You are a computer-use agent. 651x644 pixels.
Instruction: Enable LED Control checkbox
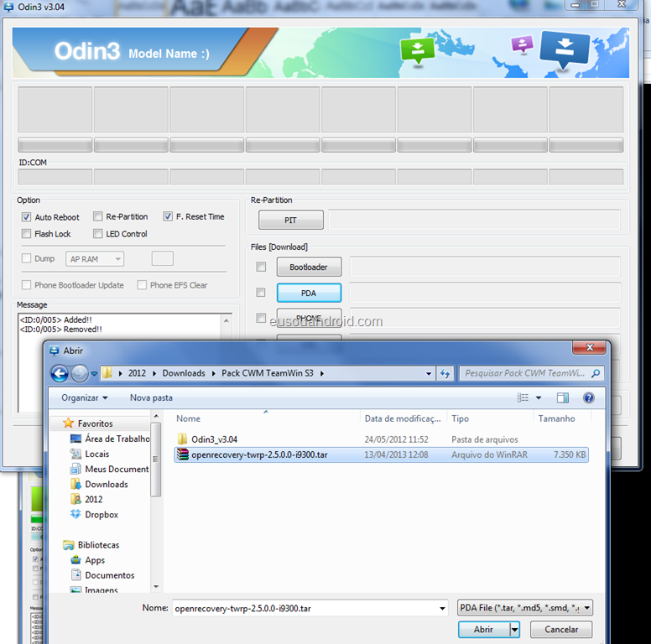coord(97,234)
